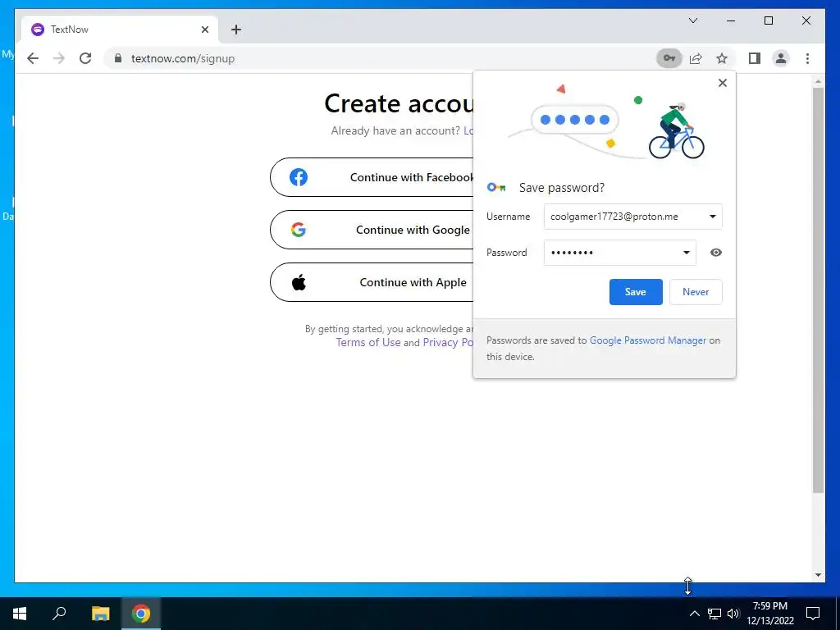This screenshot has height=630, width=840.
Task: Click the Username field with coolgamer17723@proton.me
Action: 632,217
